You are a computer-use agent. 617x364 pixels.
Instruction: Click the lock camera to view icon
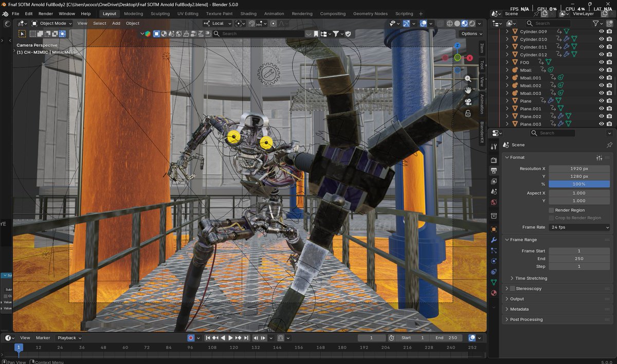pyautogui.click(x=468, y=113)
